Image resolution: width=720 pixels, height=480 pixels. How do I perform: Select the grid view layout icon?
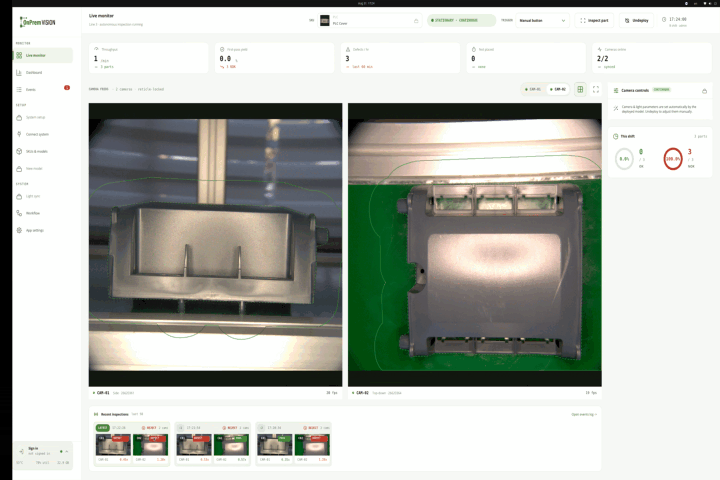[x=580, y=89]
